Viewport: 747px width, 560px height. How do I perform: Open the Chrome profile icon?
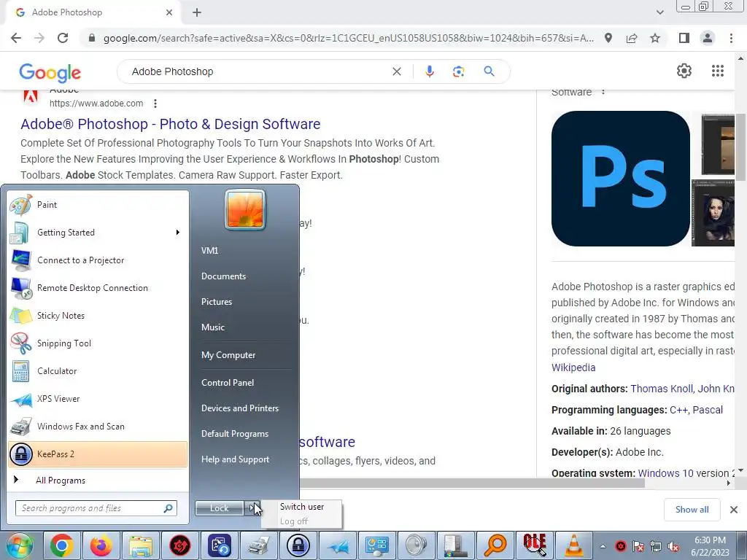(x=708, y=38)
